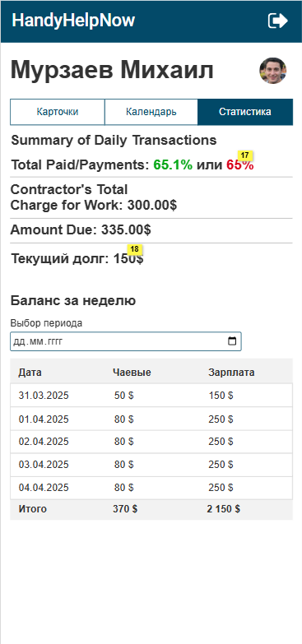Select the Статистика tab
The width and height of the screenshot is (302, 644).
pos(245,112)
